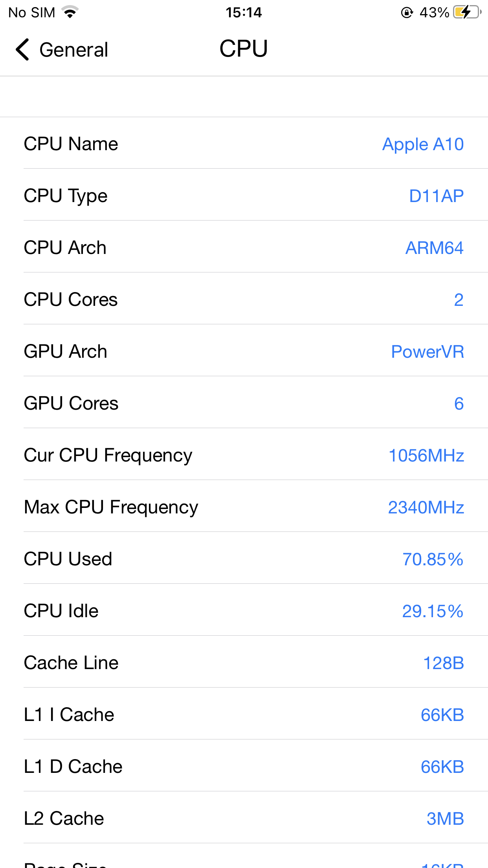The height and width of the screenshot is (868, 488).
Task: Select the GPU Cores row
Action: (244, 403)
